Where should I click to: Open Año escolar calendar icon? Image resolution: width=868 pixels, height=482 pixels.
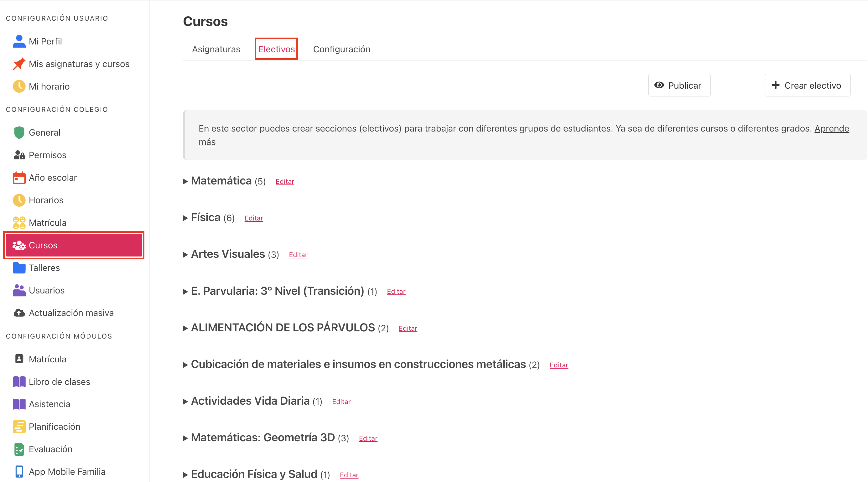tap(19, 178)
